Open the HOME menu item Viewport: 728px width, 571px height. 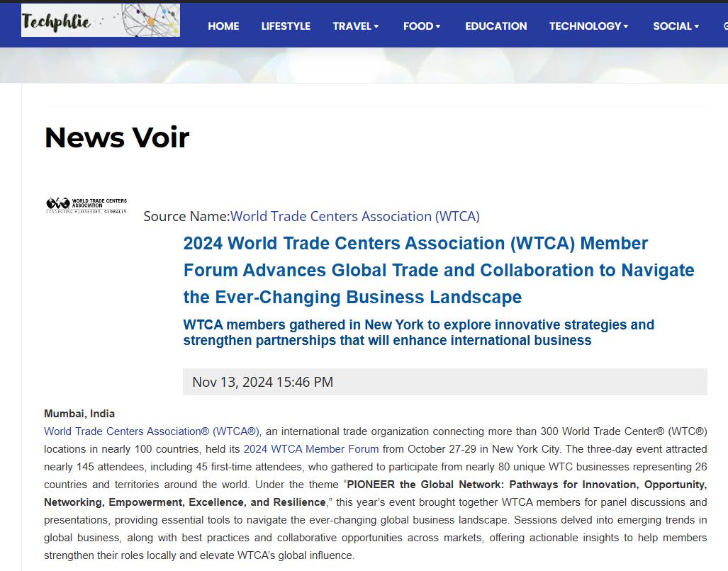[223, 26]
